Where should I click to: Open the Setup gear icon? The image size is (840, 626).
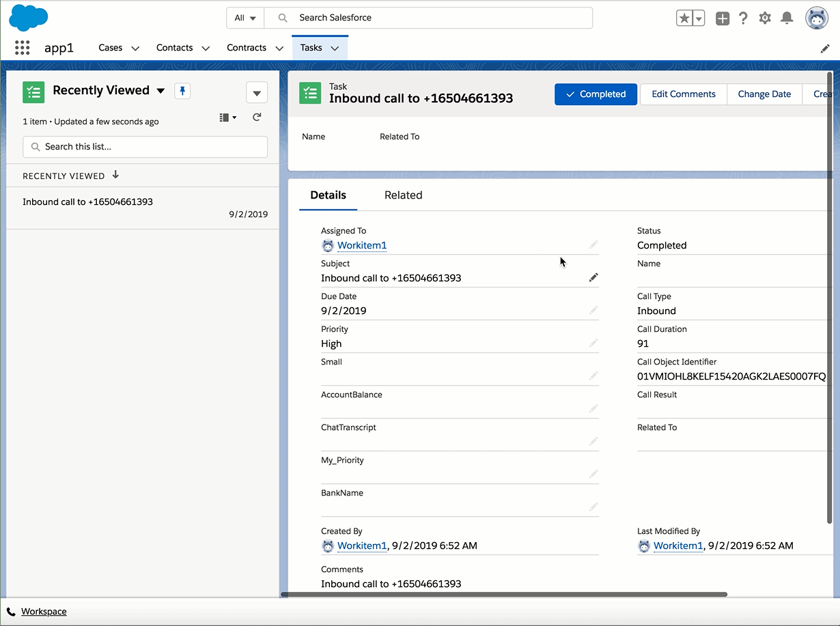click(765, 18)
